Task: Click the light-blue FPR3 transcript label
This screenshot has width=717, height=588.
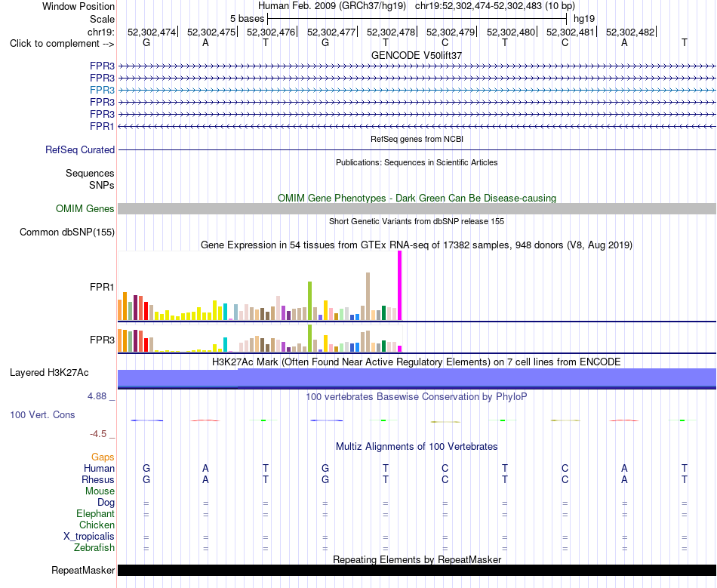Action: [x=102, y=90]
